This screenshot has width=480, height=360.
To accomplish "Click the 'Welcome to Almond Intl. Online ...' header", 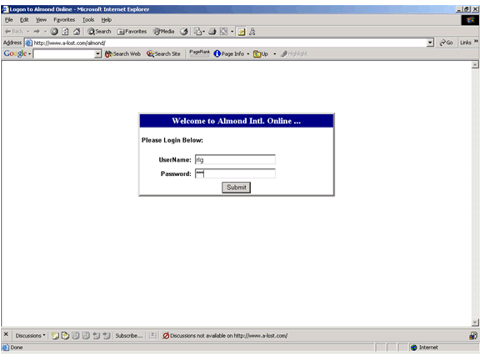I will [236, 121].
